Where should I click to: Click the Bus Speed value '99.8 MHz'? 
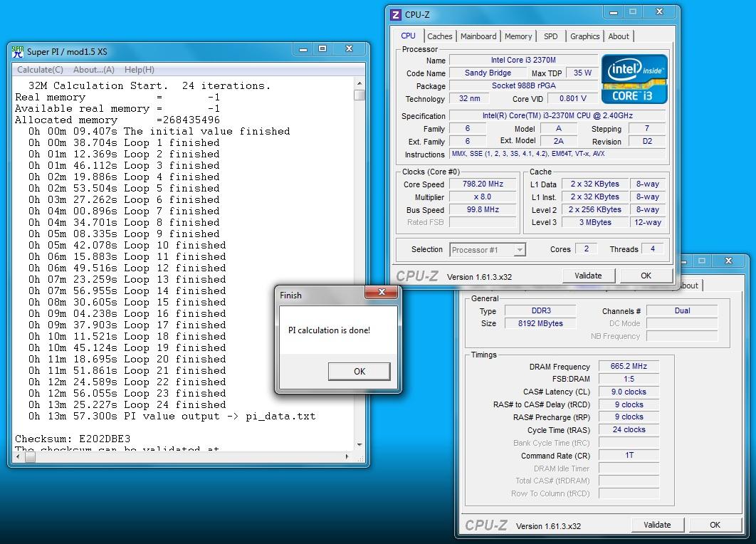click(x=483, y=210)
